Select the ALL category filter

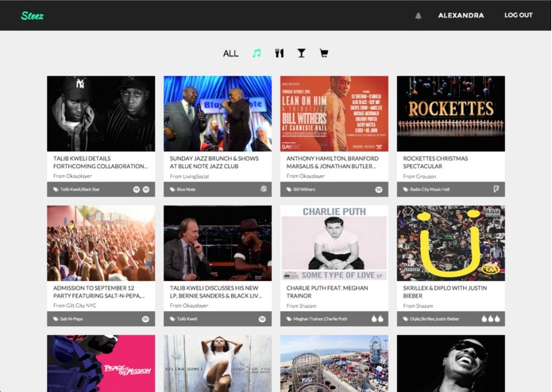coord(230,53)
